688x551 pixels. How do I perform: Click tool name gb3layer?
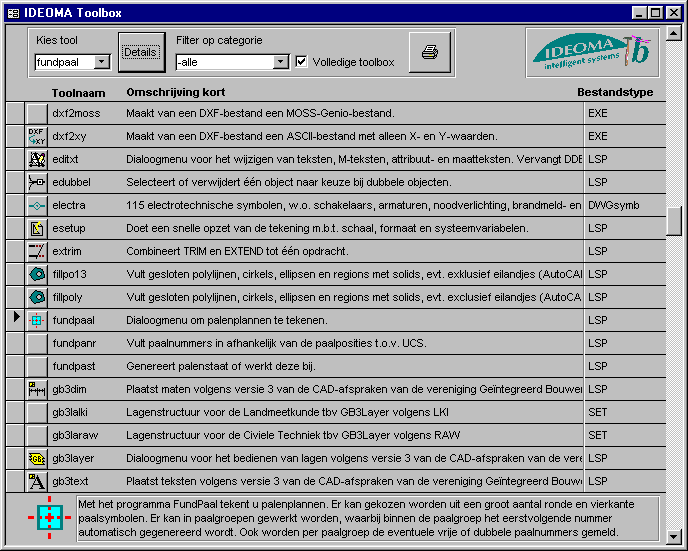pos(73,458)
